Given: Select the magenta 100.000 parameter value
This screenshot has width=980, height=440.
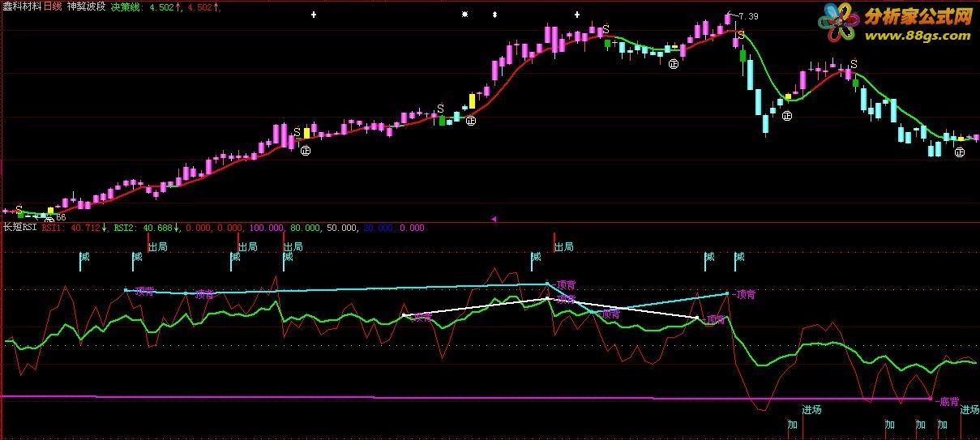Looking at the screenshot, I should tap(267, 229).
